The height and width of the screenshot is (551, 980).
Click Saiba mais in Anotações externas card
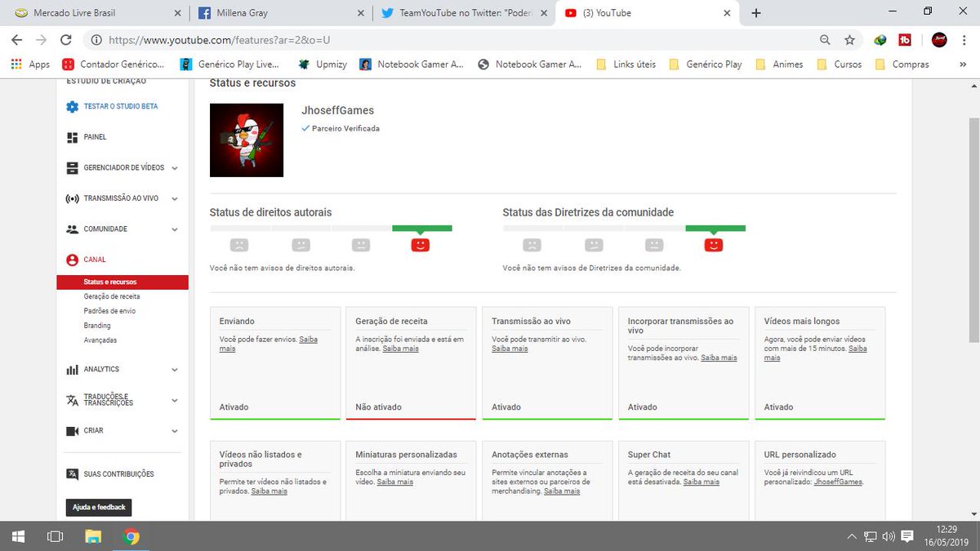click(562, 491)
